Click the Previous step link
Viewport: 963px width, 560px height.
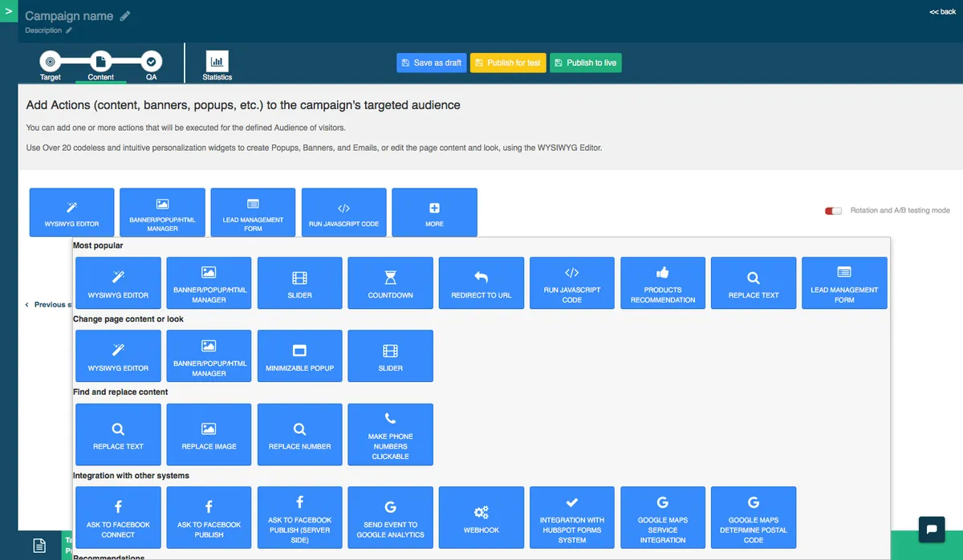(48, 305)
